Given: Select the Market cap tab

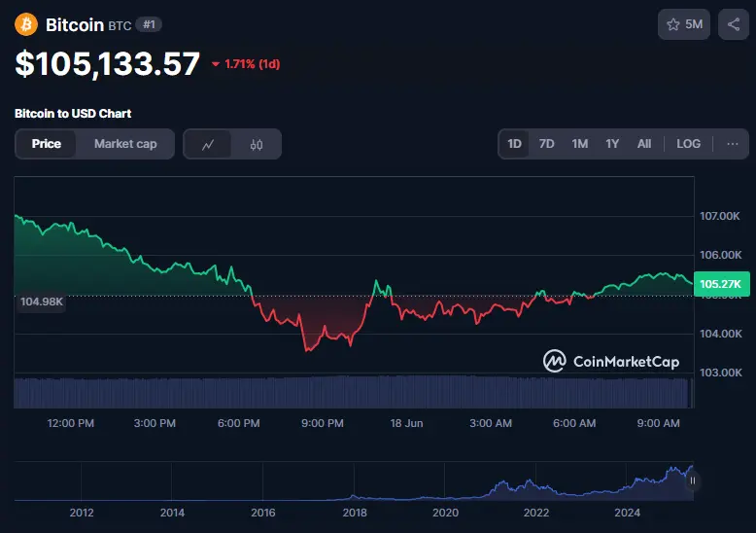Looking at the screenshot, I should coord(125,144).
